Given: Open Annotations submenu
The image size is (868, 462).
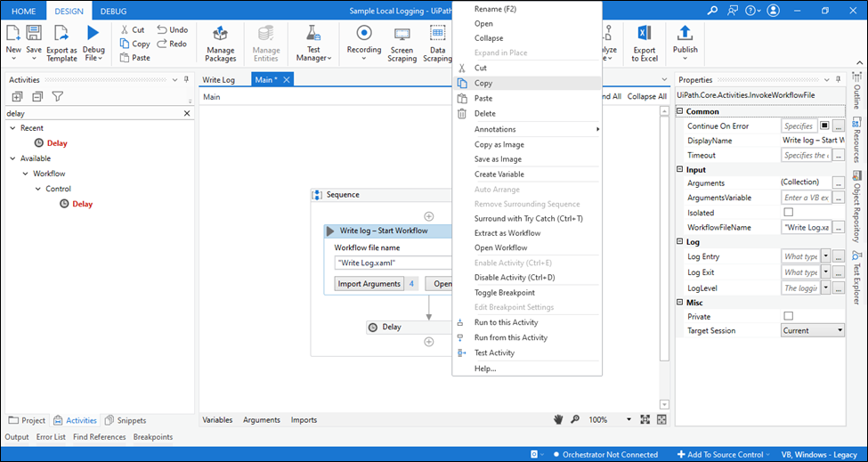Looking at the screenshot, I should (527, 129).
